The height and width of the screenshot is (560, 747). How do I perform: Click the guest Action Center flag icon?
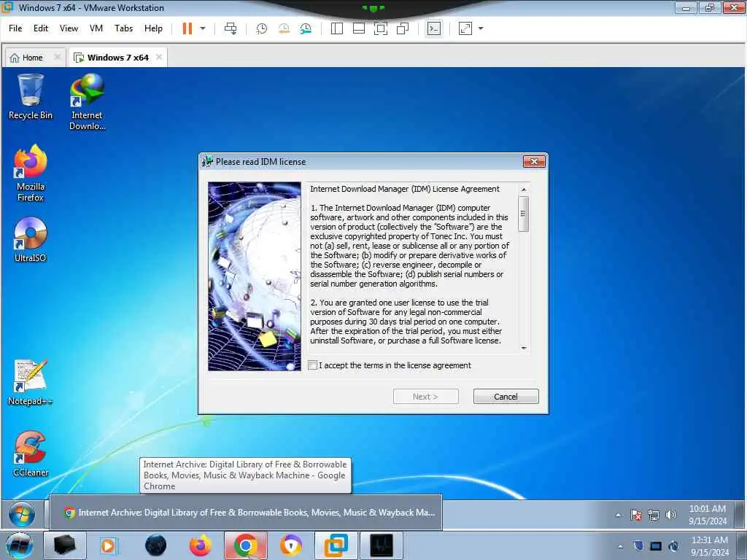tap(635, 515)
